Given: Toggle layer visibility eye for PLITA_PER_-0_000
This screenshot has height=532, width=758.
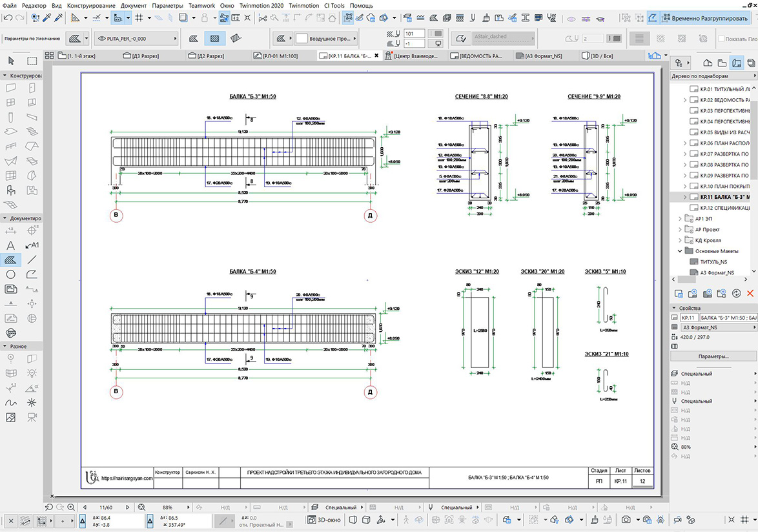Looking at the screenshot, I should coord(102,39).
